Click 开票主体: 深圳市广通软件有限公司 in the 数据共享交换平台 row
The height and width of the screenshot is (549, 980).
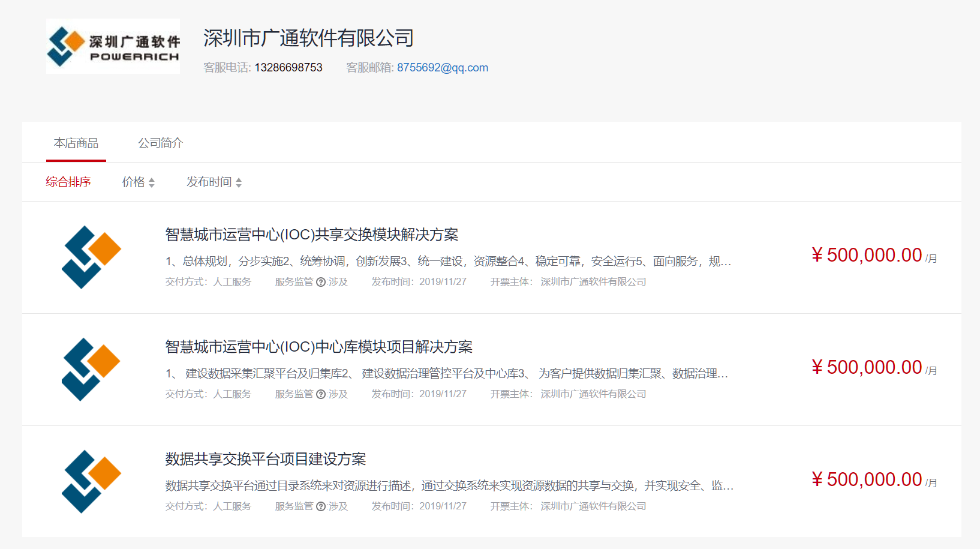[568, 506]
